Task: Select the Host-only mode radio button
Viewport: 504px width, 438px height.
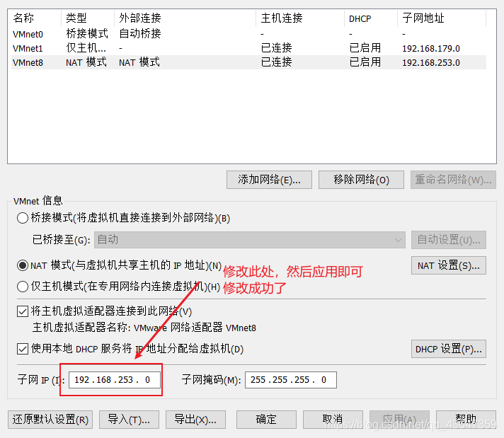Action: (23, 287)
